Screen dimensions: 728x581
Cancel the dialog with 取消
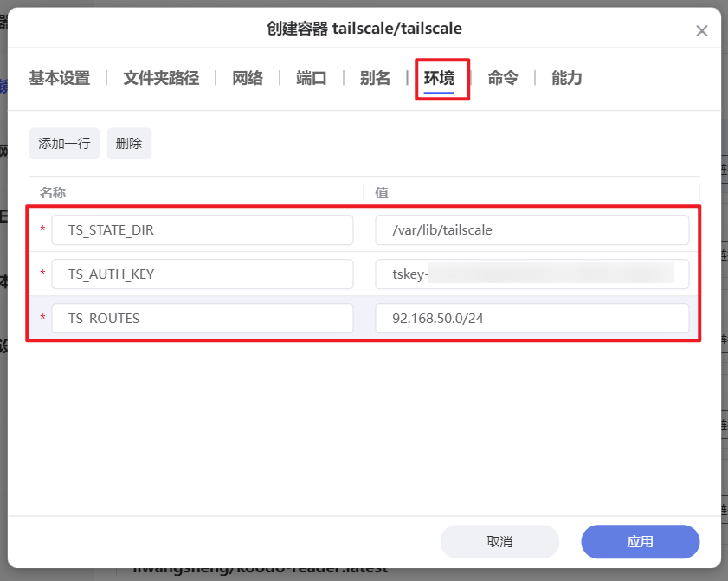tap(499, 541)
